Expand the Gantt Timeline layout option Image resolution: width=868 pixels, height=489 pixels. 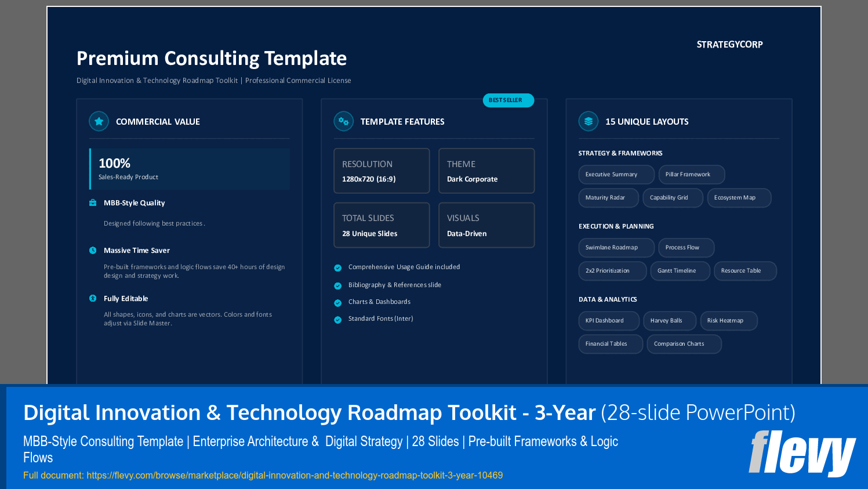[680, 271]
